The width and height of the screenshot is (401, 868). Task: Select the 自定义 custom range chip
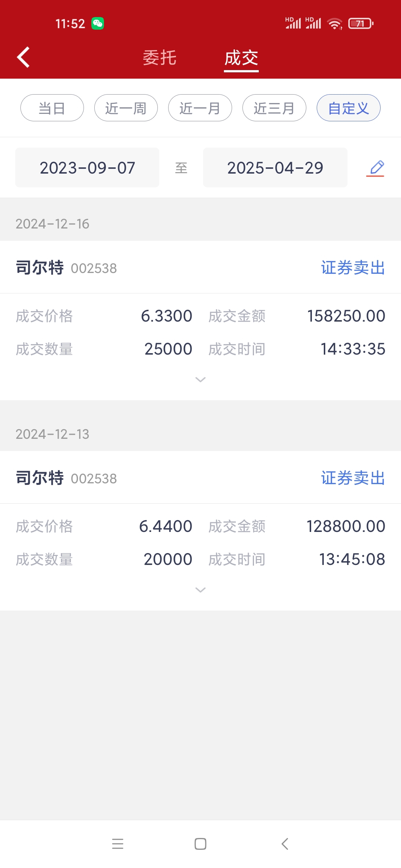click(349, 108)
